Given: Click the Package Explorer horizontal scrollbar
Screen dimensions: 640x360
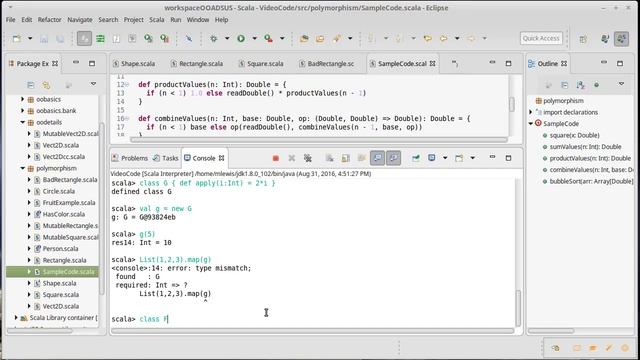Looking at the screenshot, I should 40,331.
